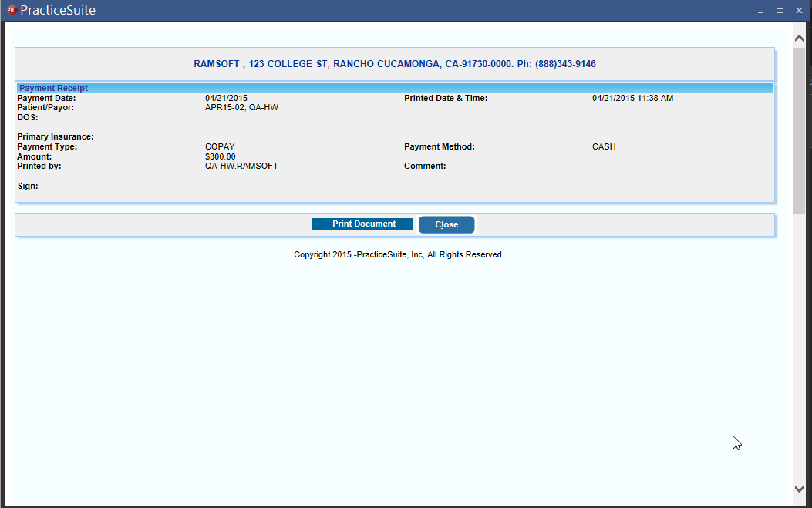Image resolution: width=812 pixels, height=508 pixels.
Task: Click the Payment Type value COPAY
Action: click(x=219, y=146)
